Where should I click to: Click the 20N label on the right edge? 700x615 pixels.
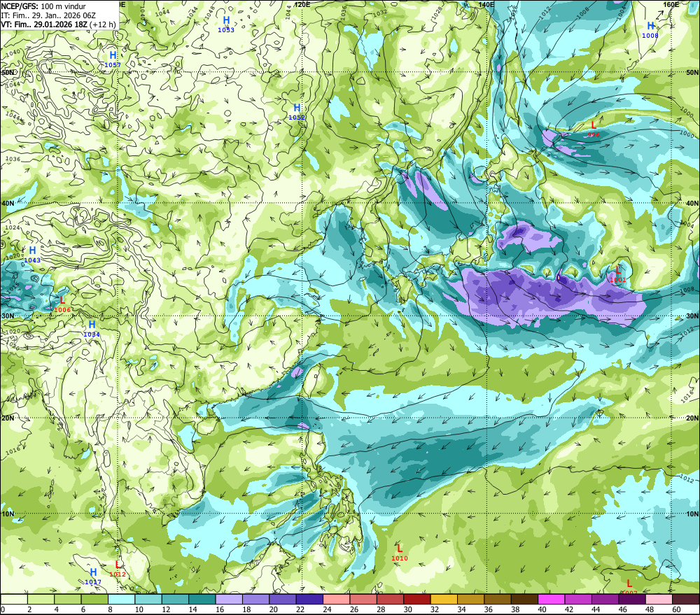692,418
